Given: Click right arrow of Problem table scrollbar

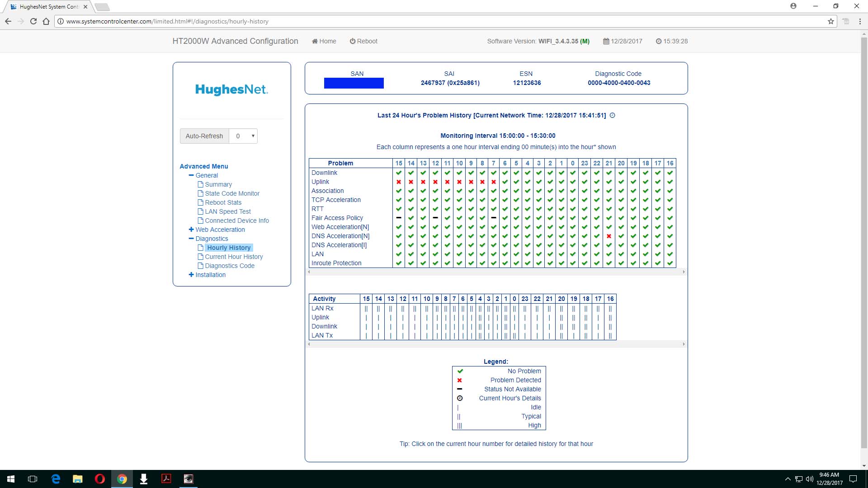Looking at the screenshot, I should tap(684, 272).
